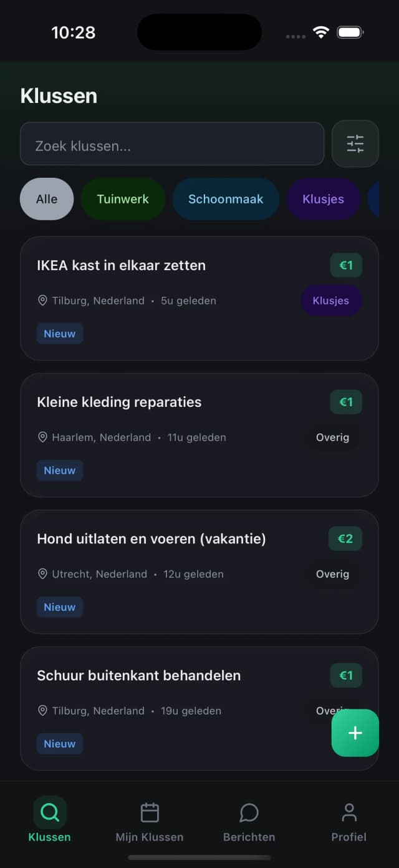Image resolution: width=399 pixels, height=868 pixels.
Task: Tap the location pin next to Tilburg
Action: point(42,300)
